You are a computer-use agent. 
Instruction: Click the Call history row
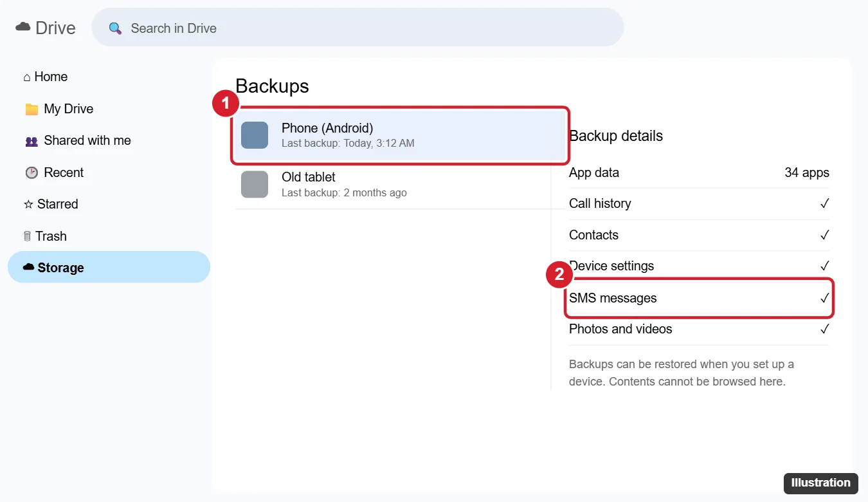[699, 203]
